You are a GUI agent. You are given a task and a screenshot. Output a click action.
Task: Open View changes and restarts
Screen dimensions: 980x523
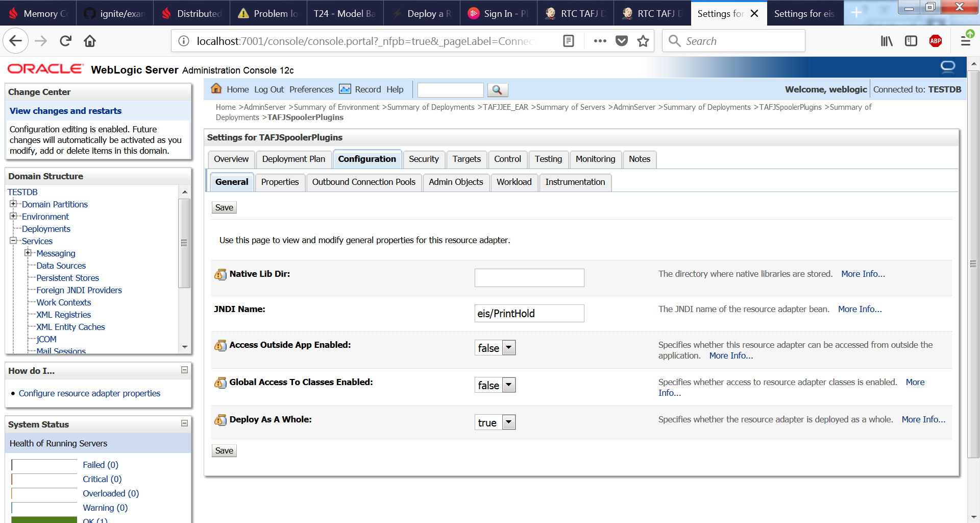65,111
